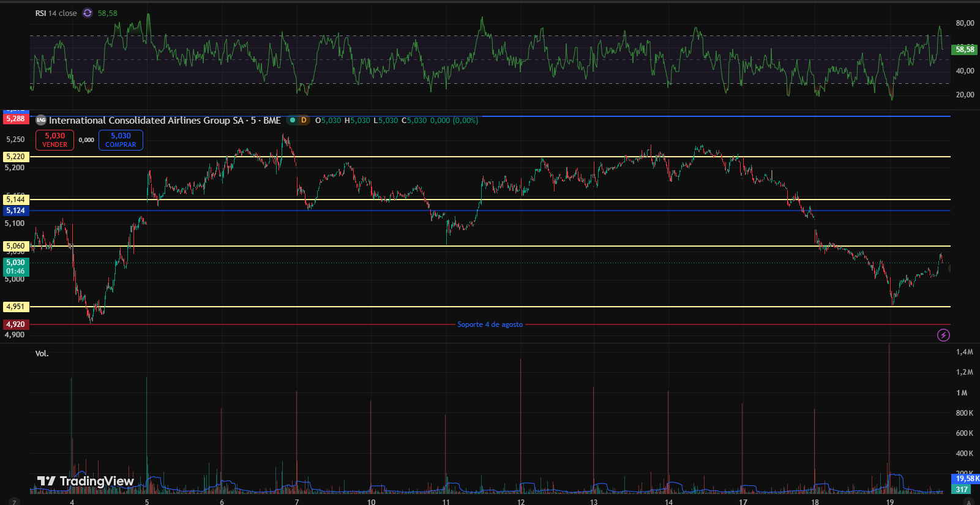Click the 0,000 (0,00%) change value
The height and width of the screenshot is (505, 980).
pos(454,121)
